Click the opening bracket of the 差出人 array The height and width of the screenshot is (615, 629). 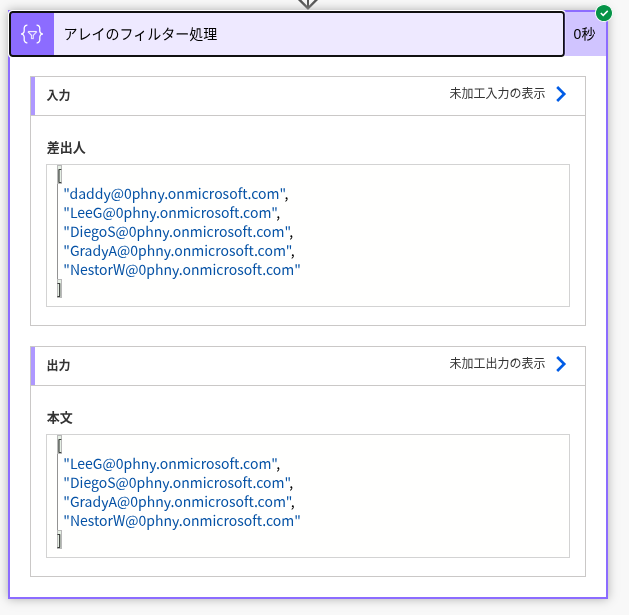tap(59, 174)
